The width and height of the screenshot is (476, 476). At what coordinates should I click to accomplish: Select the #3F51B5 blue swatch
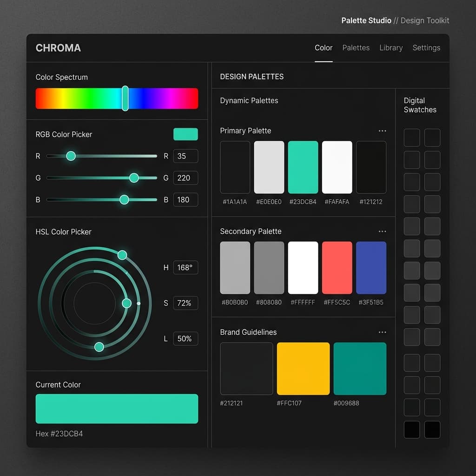[x=371, y=268]
